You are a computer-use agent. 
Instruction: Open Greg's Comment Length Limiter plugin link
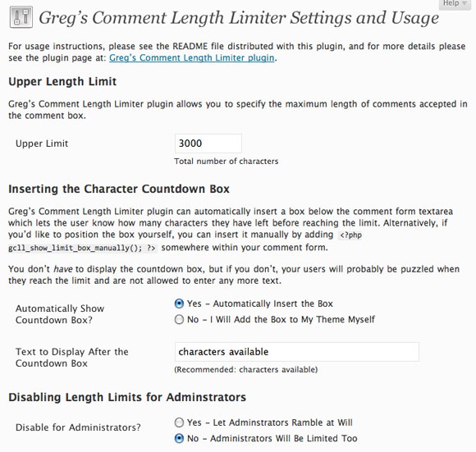(191, 57)
